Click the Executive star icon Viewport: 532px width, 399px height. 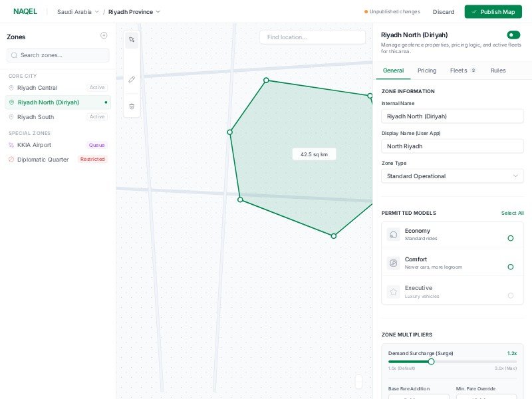(393, 291)
